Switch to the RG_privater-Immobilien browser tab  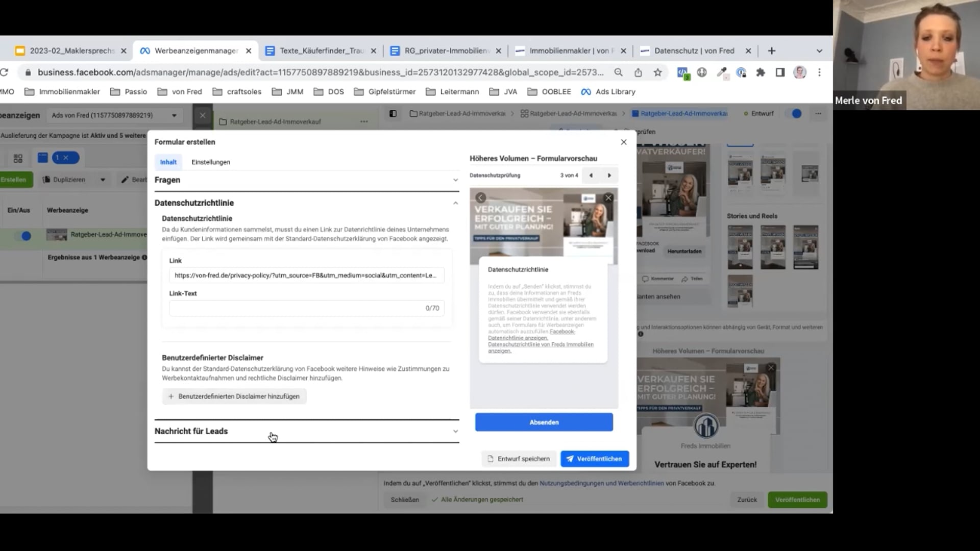(447, 51)
